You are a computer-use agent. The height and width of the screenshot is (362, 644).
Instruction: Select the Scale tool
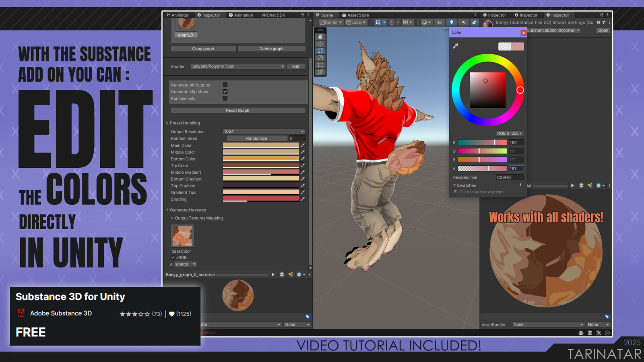click(320, 58)
